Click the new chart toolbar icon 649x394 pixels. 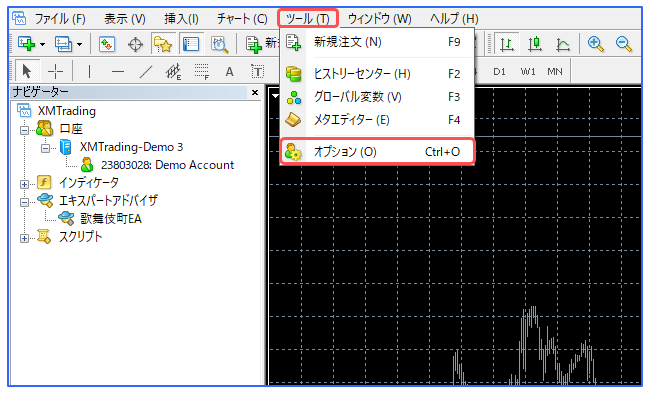point(26,44)
